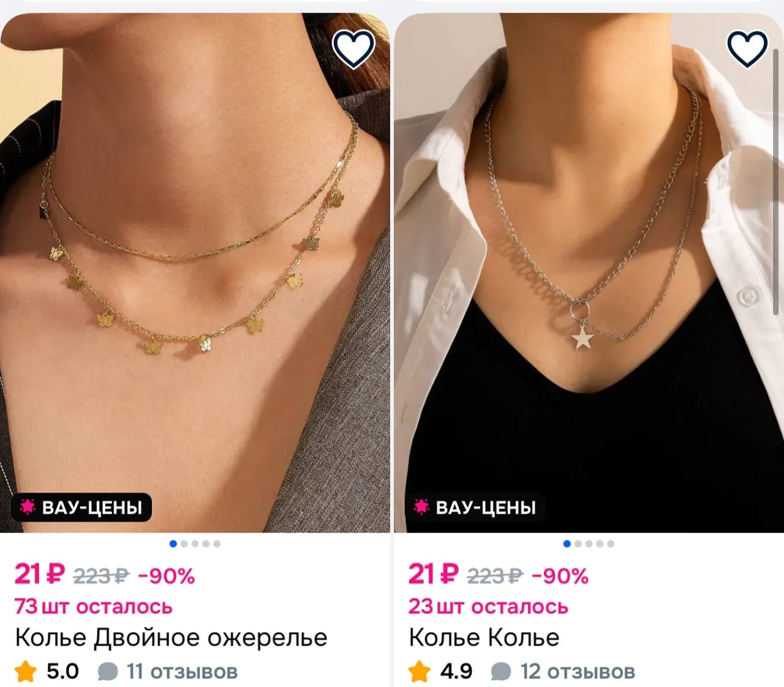The width and height of the screenshot is (784, 687).
Task: Click the comment bubble icon beside 11 отзывов
Action: pyautogui.click(x=108, y=672)
